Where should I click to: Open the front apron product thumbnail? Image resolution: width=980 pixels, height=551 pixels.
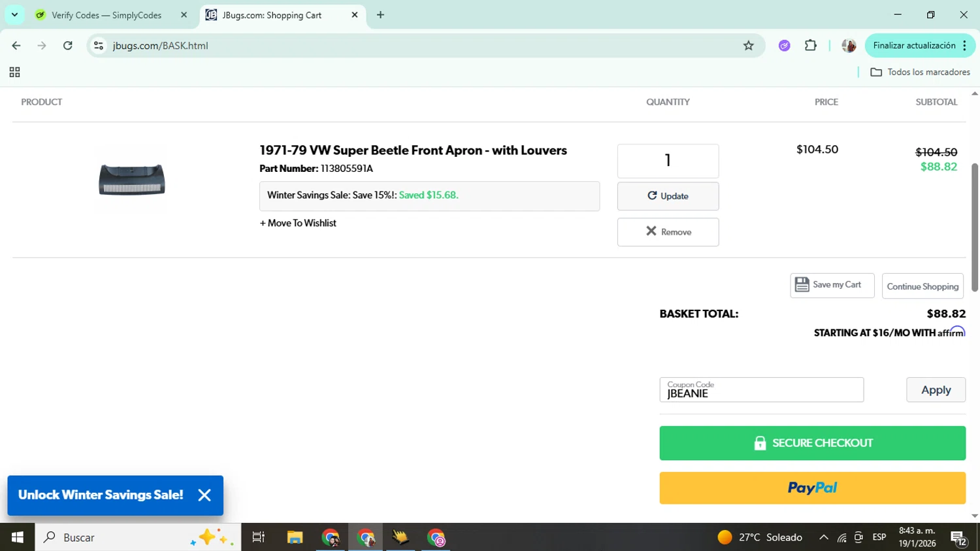(132, 180)
